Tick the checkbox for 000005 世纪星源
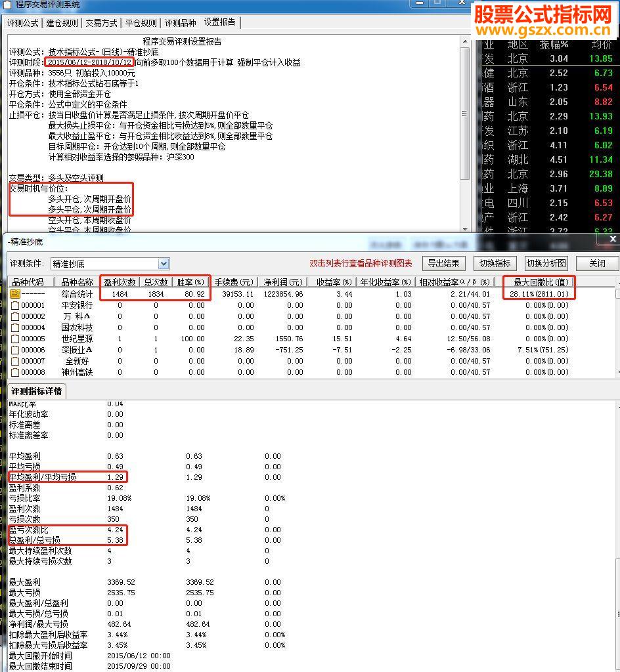The image size is (620, 672). [x=15, y=339]
